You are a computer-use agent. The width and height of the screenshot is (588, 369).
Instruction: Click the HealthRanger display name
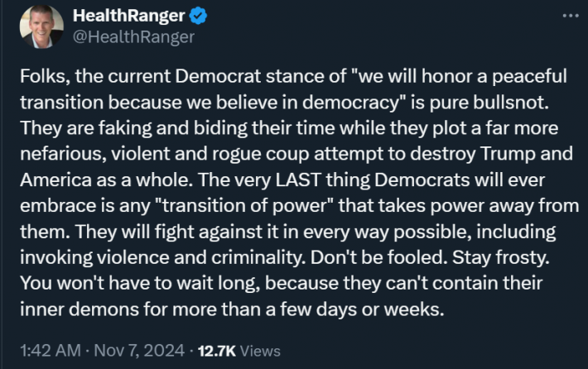(128, 16)
